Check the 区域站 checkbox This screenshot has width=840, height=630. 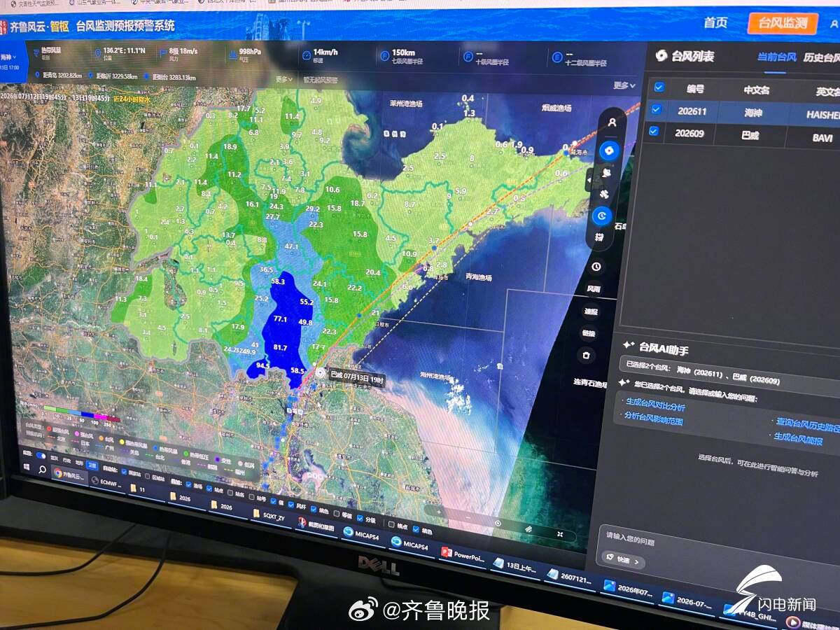pos(146,476)
